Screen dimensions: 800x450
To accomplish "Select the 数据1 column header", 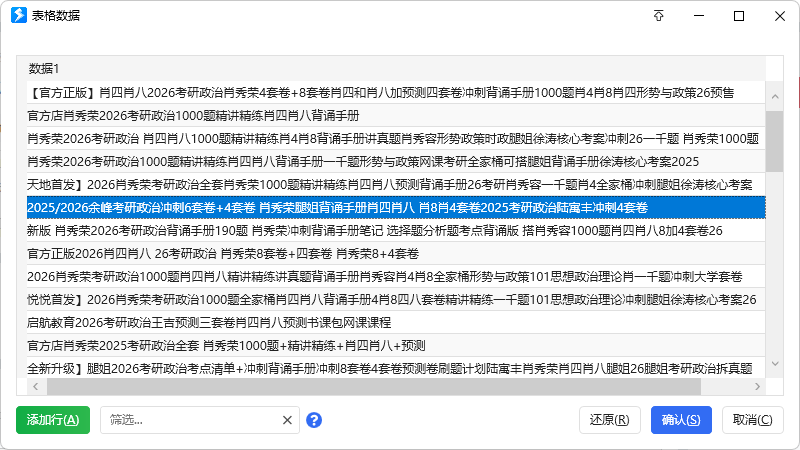I will [396, 68].
